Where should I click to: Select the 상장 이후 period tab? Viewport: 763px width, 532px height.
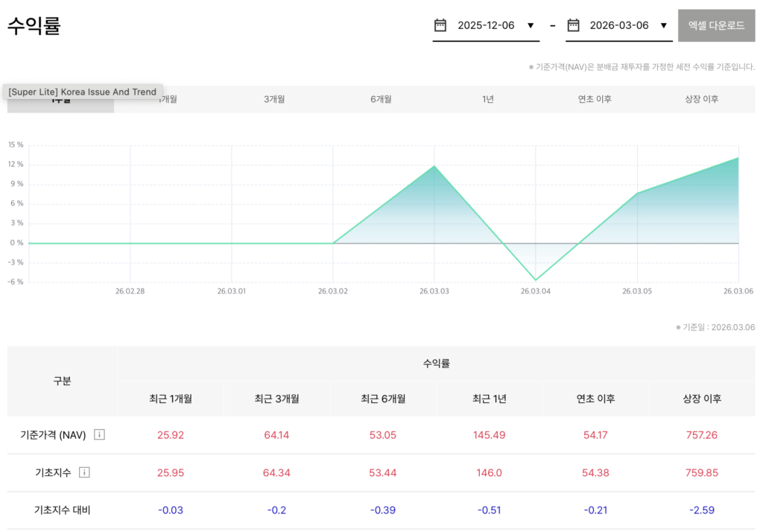click(701, 99)
